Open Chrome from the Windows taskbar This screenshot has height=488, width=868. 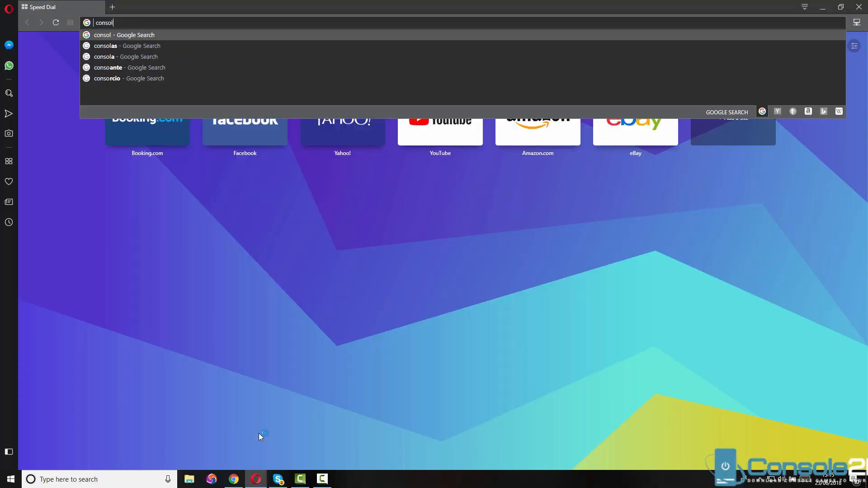[x=233, y=479]
